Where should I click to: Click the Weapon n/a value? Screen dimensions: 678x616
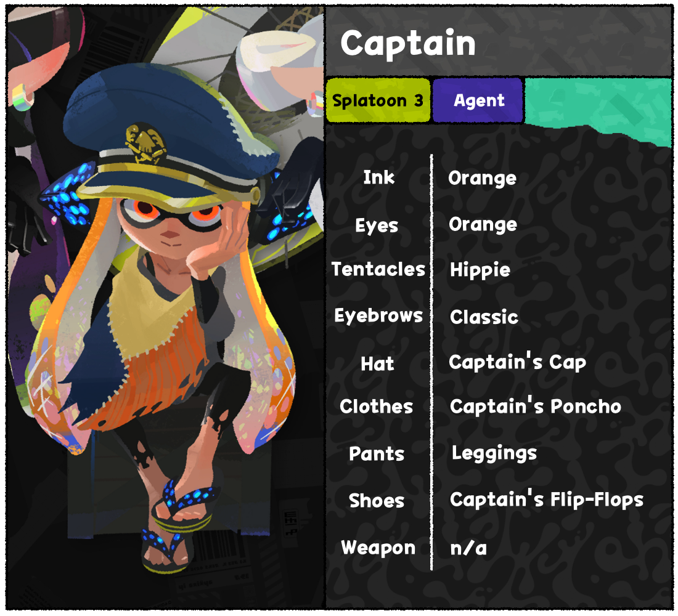point(468,548)
